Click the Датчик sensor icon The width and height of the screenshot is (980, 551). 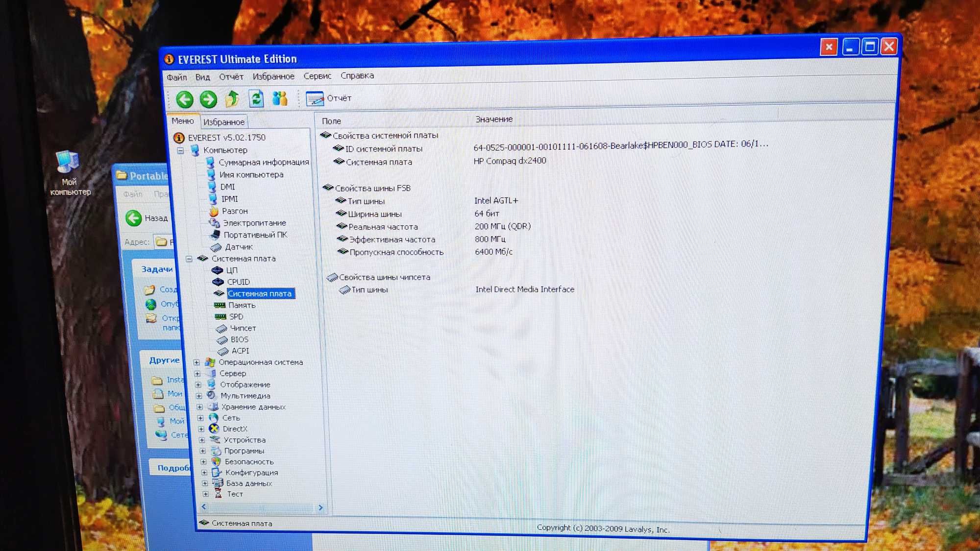point(216,247)
